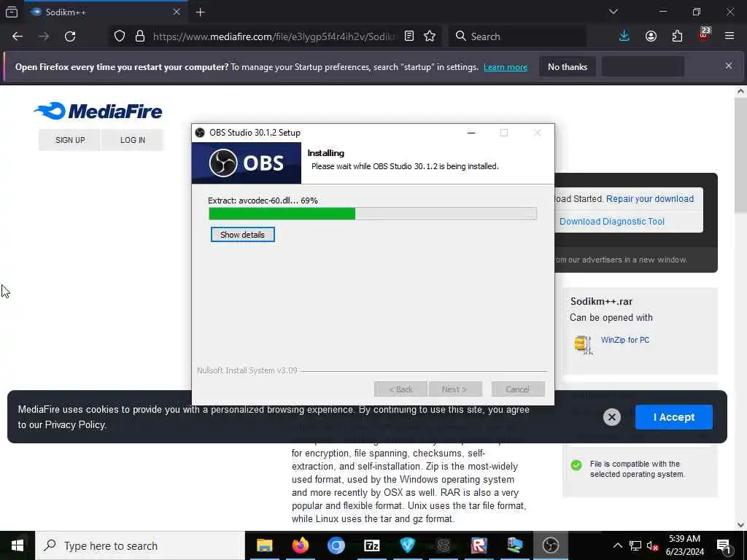Open the Firefox account icon
This screenshot has height=560, width=747.
coord(651,36)
